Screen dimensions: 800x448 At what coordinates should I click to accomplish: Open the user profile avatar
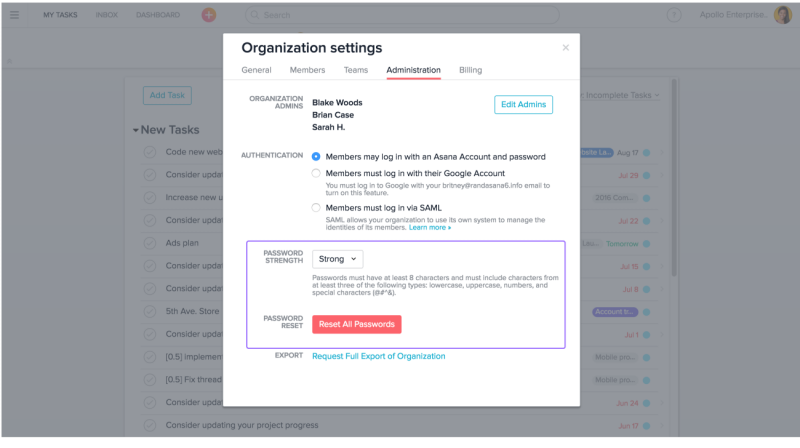click(x=783, y=15)
